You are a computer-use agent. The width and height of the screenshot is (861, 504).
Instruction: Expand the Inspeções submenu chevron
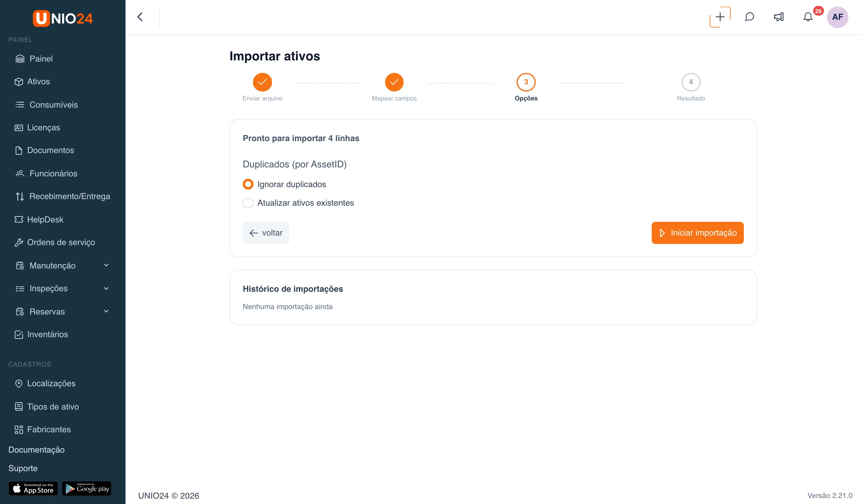[x=106, y=288]
